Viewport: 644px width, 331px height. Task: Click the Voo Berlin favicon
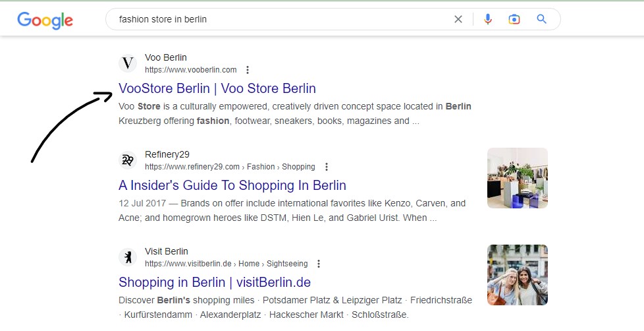[x=128, y=63]
